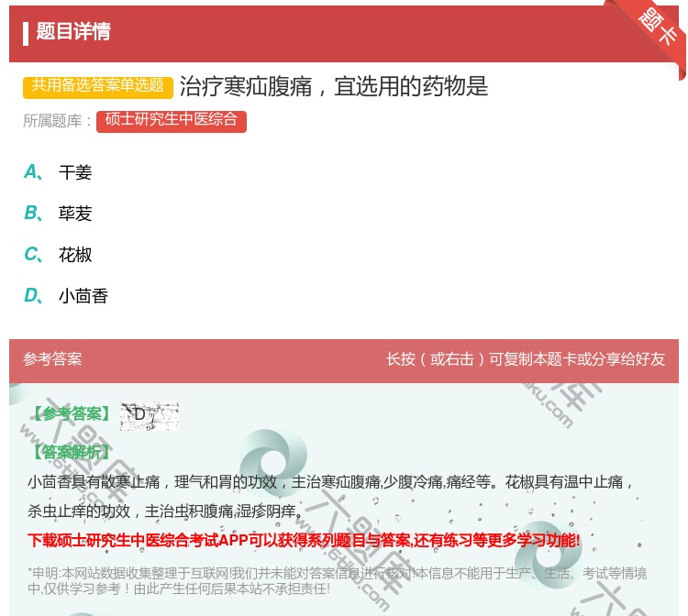Select answer option D 小茴香
Screen dimensions: 688x616
pyautogui.click(x=66, y=296)
